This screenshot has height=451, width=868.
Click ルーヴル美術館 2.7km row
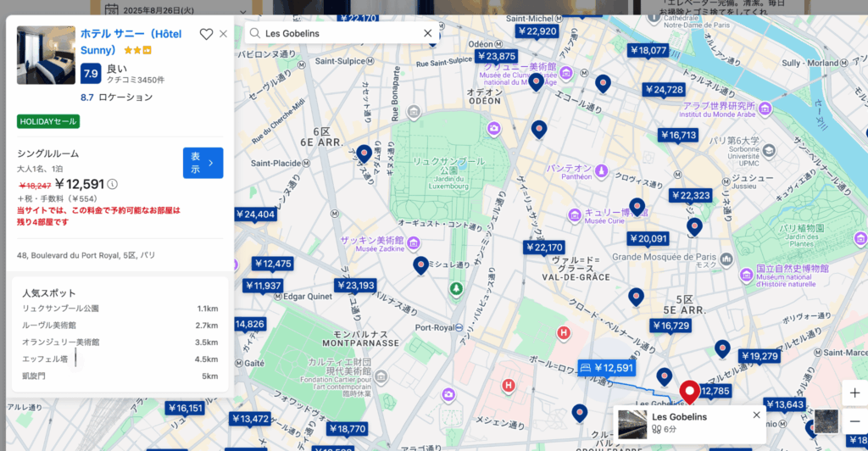pyautogui.click(x=120, y=326)
